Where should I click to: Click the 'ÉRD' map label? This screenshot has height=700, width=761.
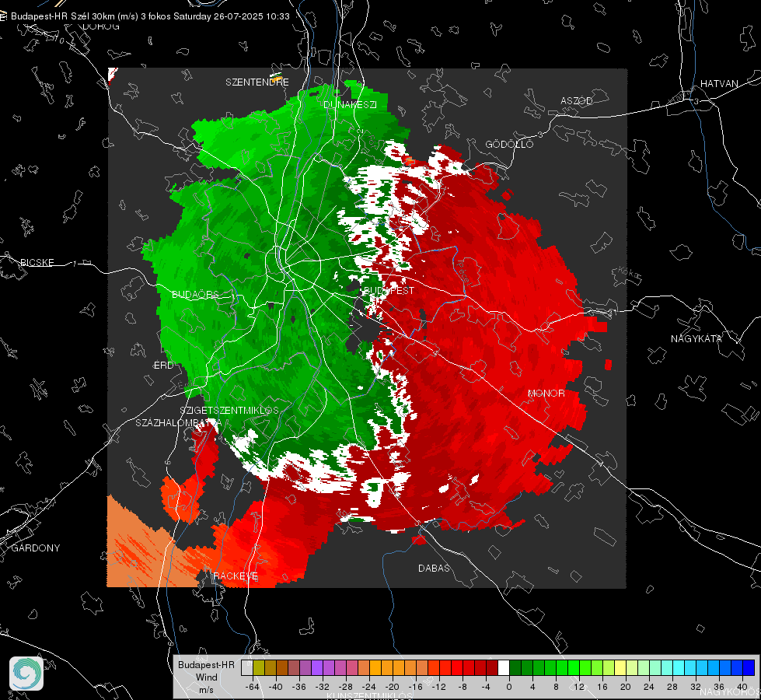[x=163, y=366]
